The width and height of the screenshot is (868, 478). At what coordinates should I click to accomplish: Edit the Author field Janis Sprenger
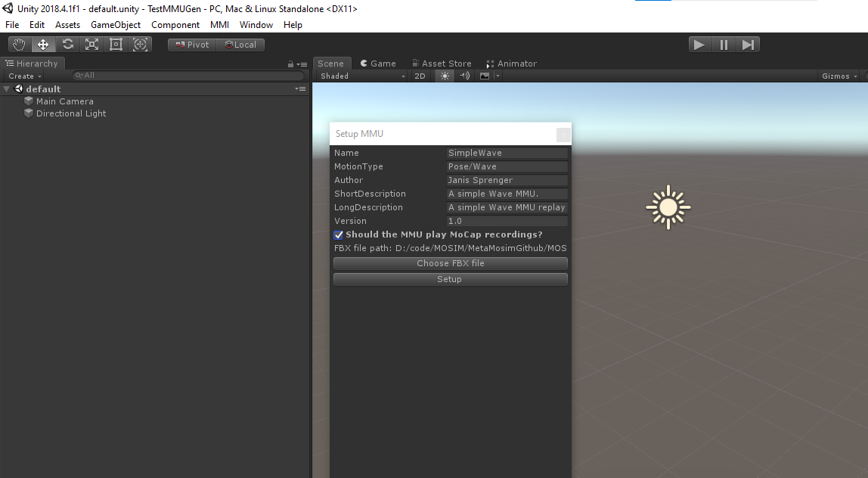tap(507, 180)
